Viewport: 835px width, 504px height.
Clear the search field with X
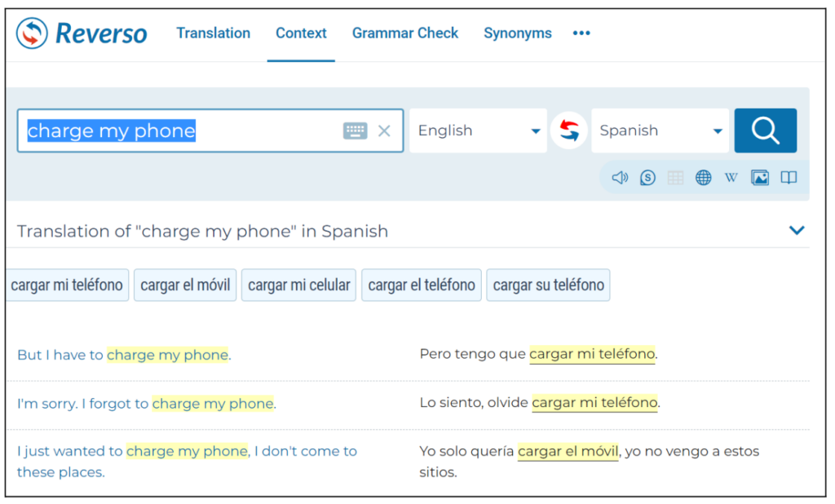coord(384,131)
